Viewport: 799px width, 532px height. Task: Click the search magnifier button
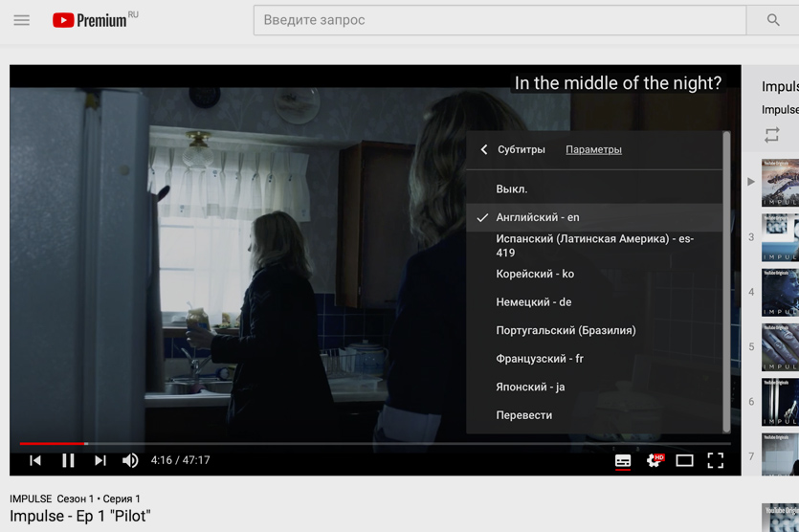point(772,20)
